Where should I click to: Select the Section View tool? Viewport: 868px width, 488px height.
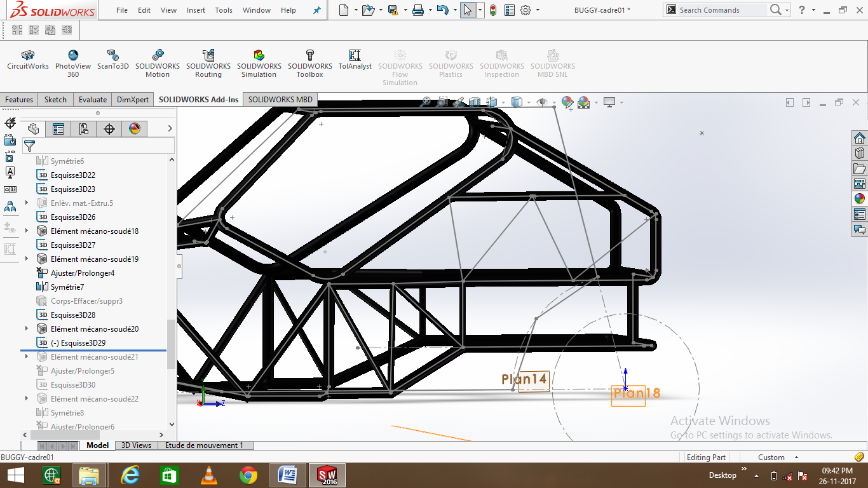(476, 102)
